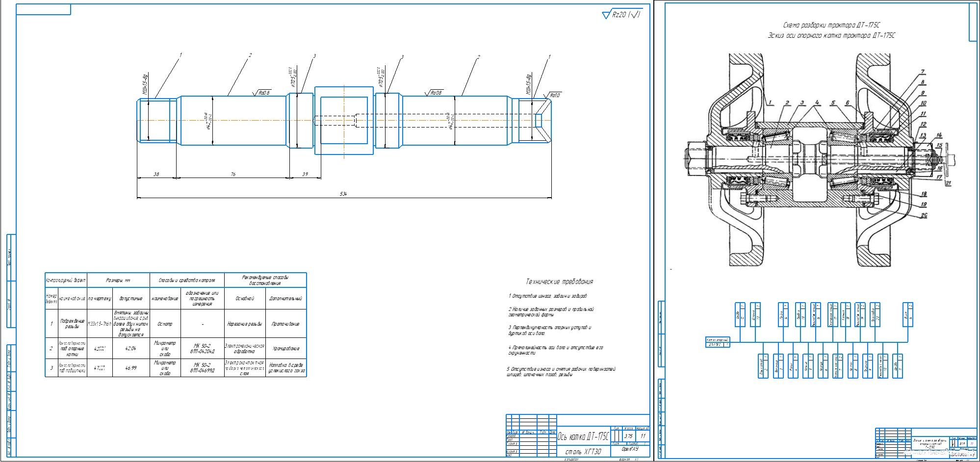
Task: Click the 'Схема разборки трактора ДТ-175С' title
Action: 831,25
